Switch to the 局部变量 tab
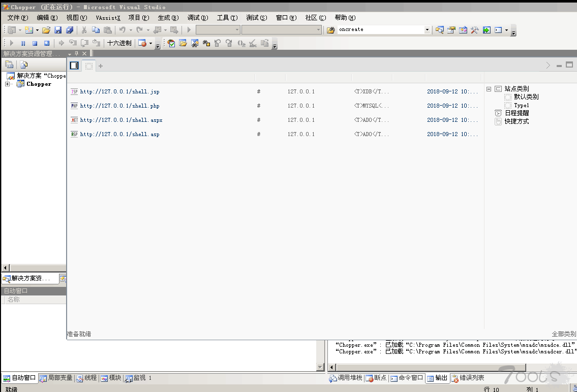This screenshot has width=577, height=392. tap(56, 378)
